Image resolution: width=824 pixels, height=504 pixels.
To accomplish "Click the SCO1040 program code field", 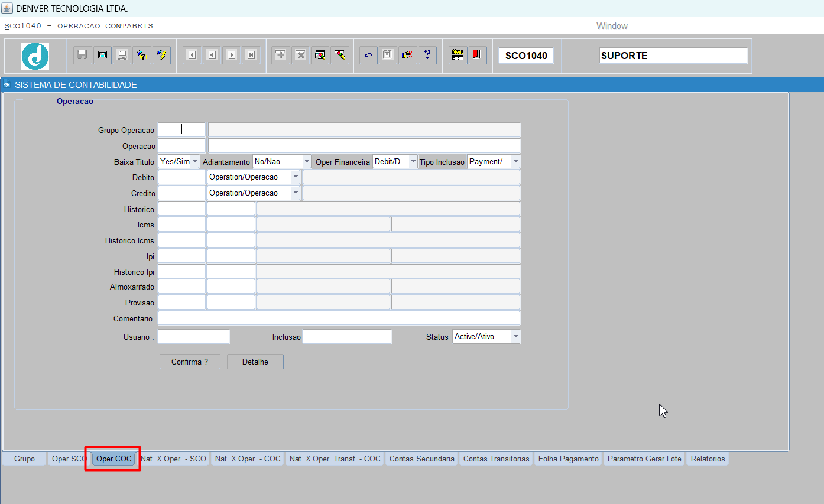I will coord(527,56).
